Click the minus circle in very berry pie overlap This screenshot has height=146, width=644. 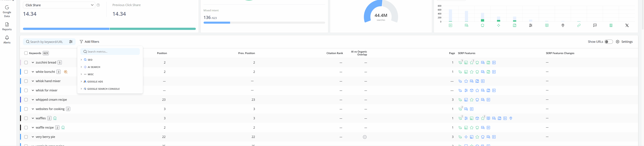(365, 137)
